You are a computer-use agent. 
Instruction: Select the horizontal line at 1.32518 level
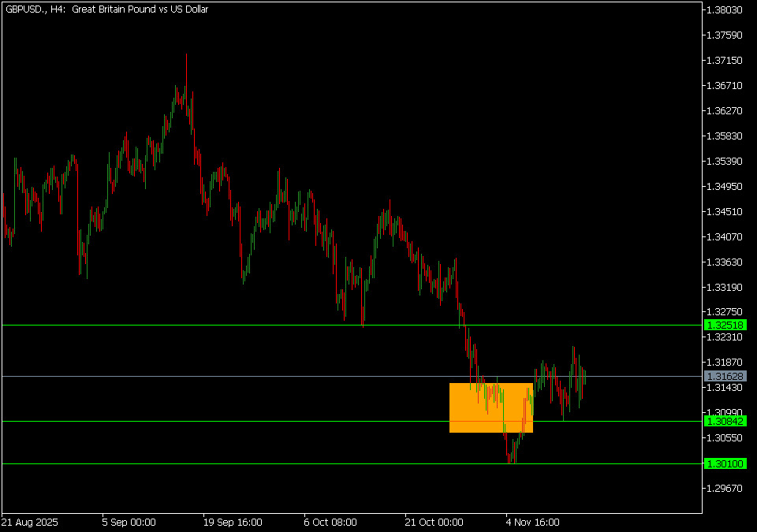(237, 325)
